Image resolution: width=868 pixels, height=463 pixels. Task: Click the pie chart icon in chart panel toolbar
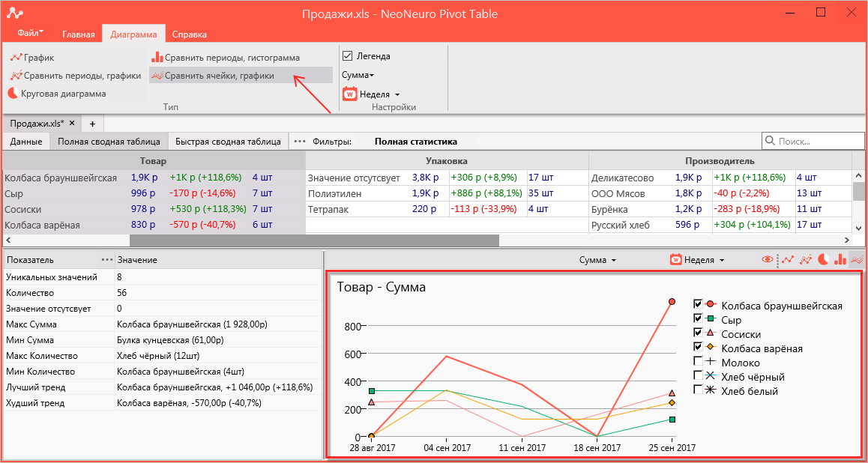pyautogui.click(x=823, y=259)
